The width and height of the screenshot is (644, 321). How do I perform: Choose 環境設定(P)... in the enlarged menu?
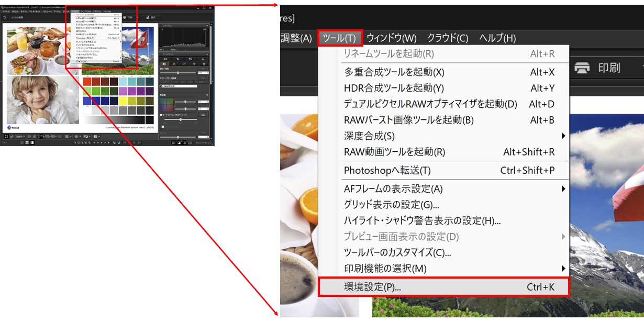pyautogui.click(x=443, y=287)
